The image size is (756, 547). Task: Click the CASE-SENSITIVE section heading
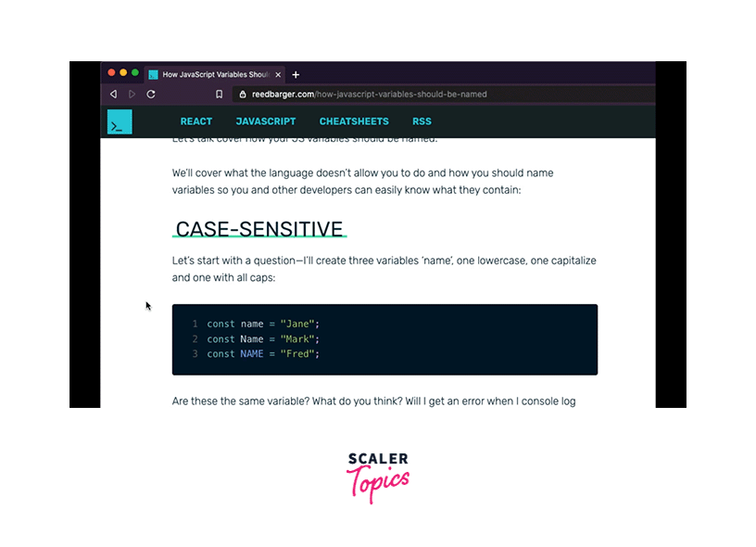259,230
